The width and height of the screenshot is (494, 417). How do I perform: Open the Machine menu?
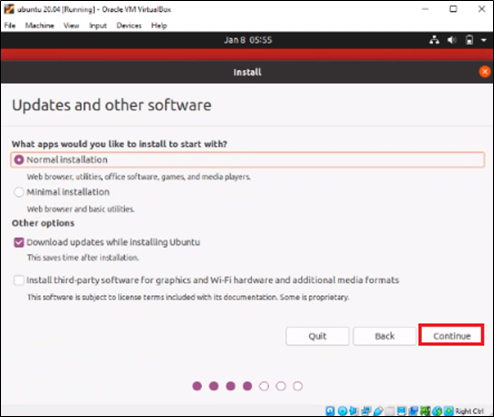(40, 26)
